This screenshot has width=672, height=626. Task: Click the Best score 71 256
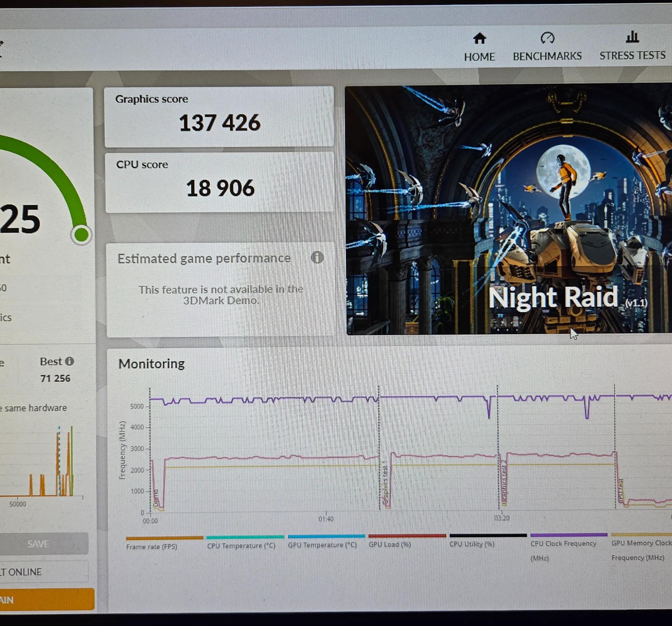pos(55,378)
